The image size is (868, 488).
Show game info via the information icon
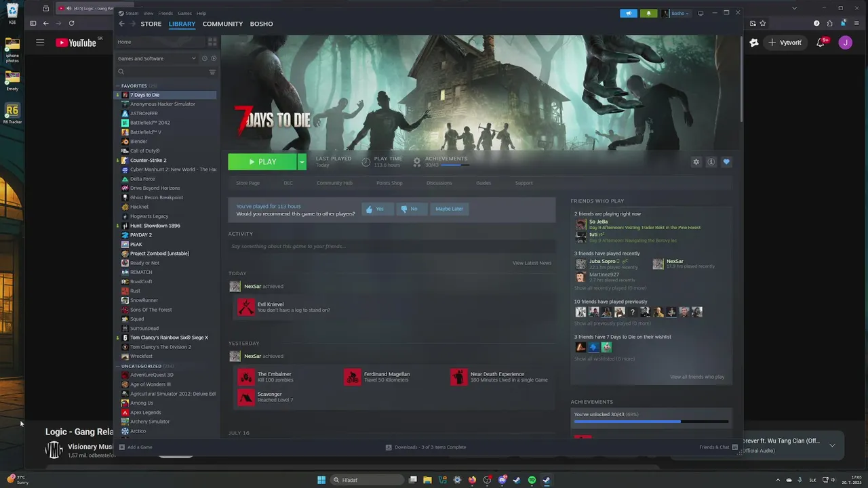point(711,162)
